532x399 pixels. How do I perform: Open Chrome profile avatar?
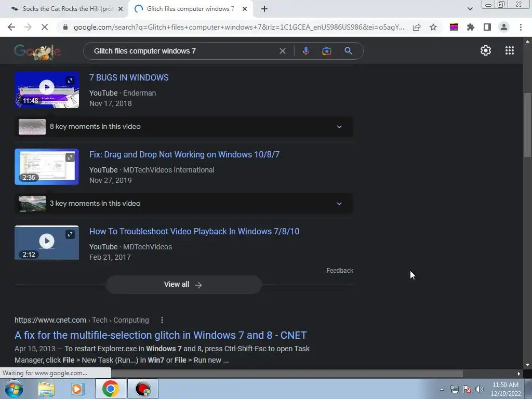(x=504, y=27)
